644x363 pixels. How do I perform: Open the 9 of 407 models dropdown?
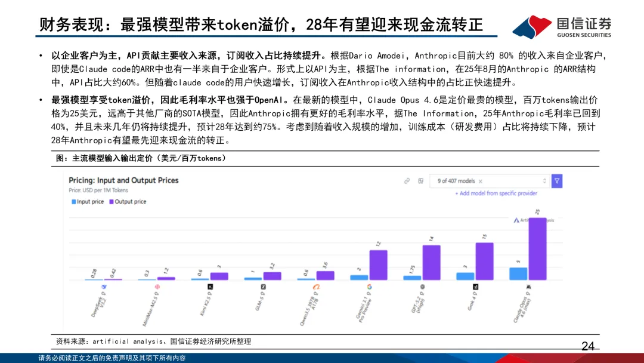[x=490, y=181]
